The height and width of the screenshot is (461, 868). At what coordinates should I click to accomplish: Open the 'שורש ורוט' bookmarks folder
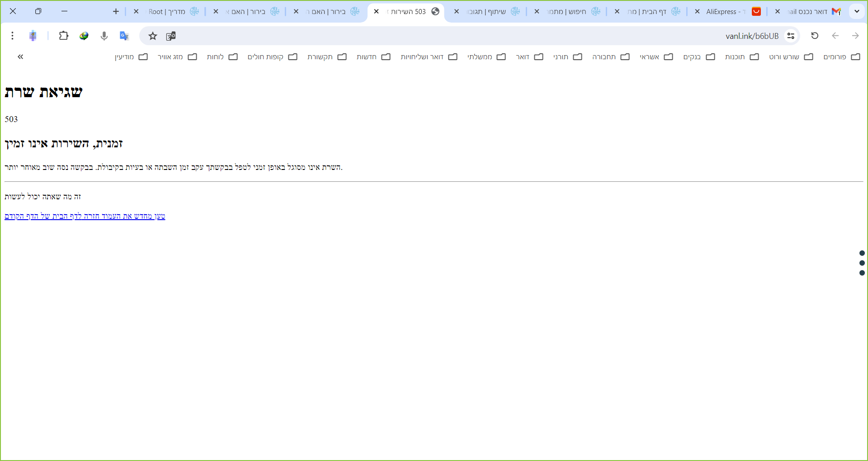[791, 57]
